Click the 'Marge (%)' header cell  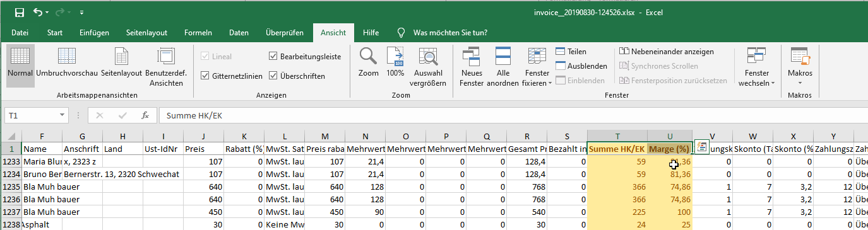click(x=669, y=149)
